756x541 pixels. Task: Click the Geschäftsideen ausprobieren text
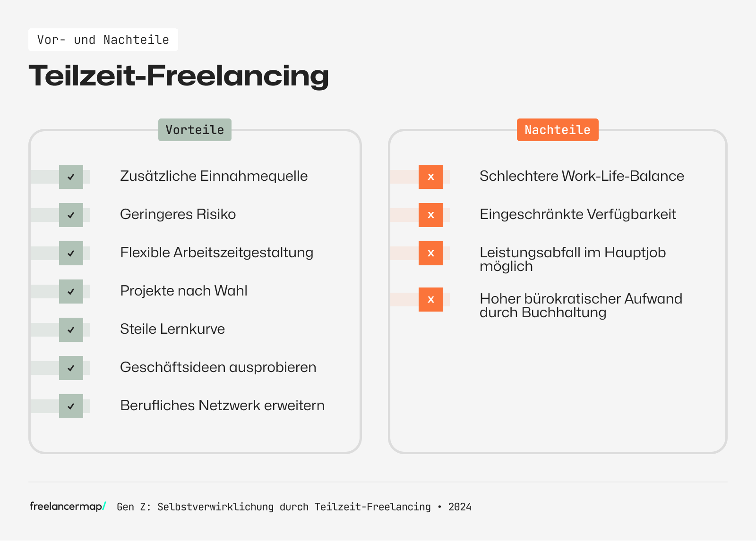pyautogui.click(x=218, y=367)
